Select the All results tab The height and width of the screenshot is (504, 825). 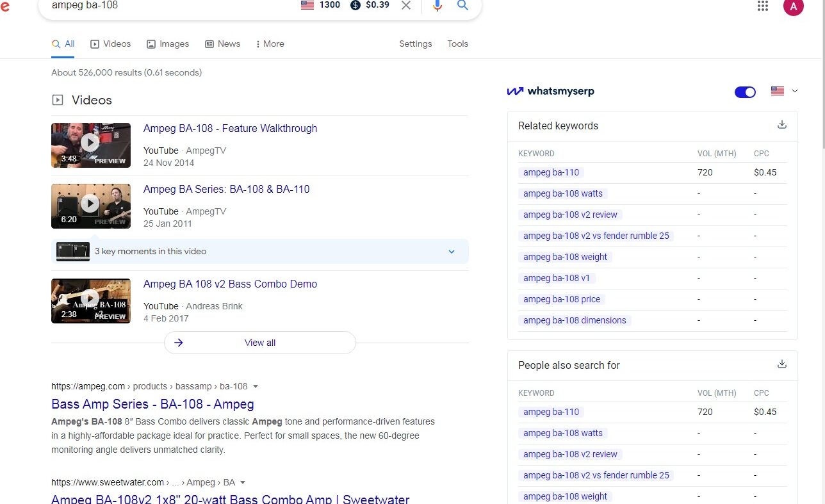[63, 44]
